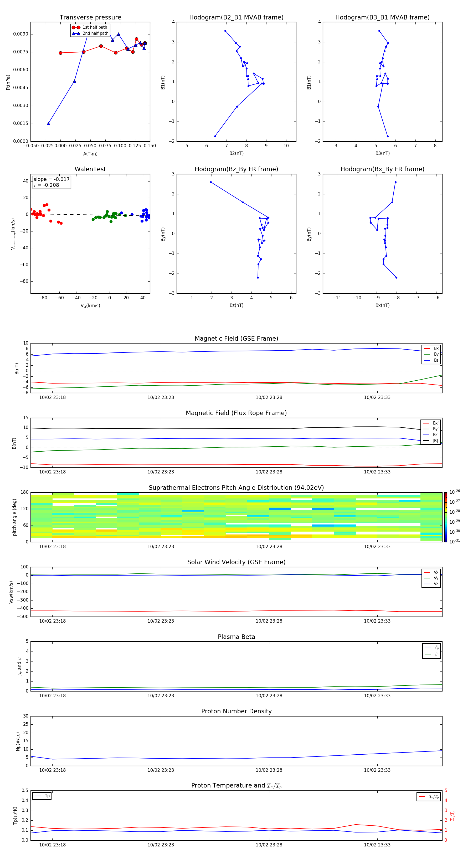The height and width of the screenshot is (868, 473).
Task: Click "10/02 23:33" tick in Plasma Beta panel
Action: click(x=377, y=696)
